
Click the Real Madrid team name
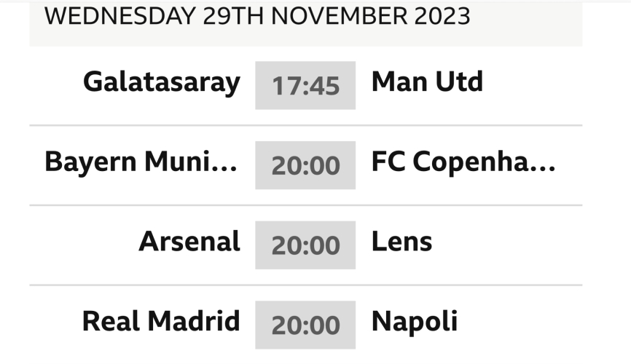pos(160,321)
